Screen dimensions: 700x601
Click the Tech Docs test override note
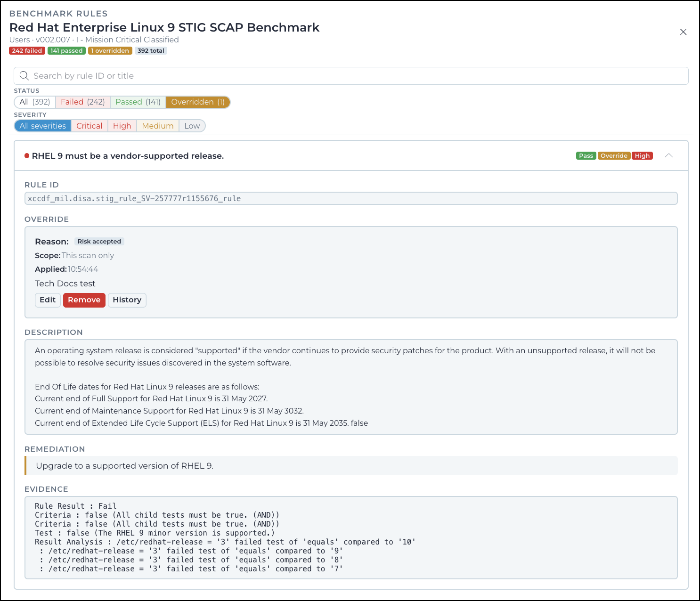click(x=65, y=284)
